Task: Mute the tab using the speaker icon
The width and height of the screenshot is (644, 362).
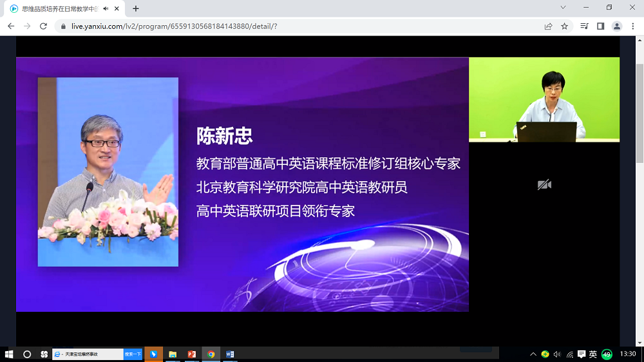Action: pyautogui.click(x=106, y=8)
